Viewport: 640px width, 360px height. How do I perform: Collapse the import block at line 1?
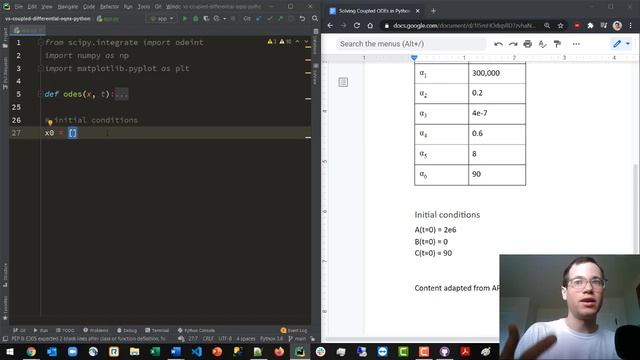click(40, 42)
